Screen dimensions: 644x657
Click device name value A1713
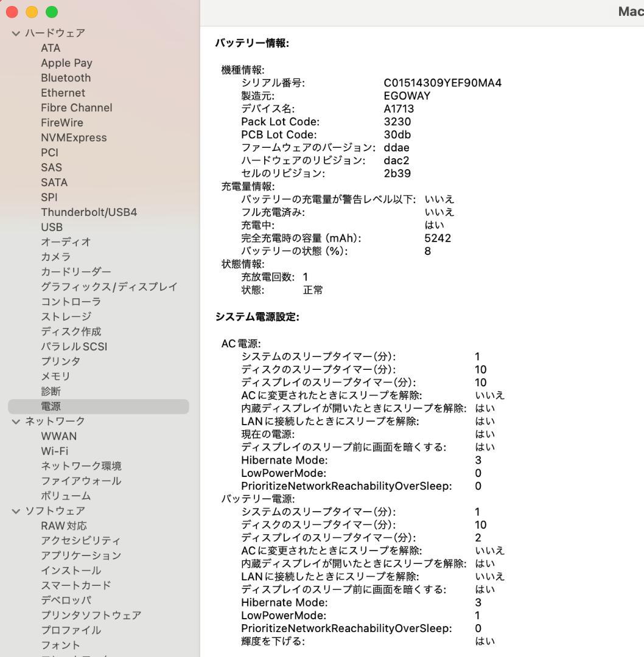399,109
